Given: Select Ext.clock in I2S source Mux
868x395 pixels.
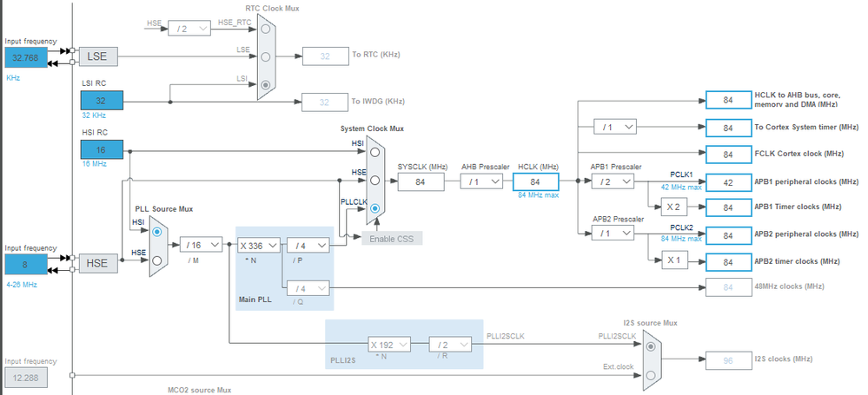Looking at the screenshot, I should (x=651, y=375).
